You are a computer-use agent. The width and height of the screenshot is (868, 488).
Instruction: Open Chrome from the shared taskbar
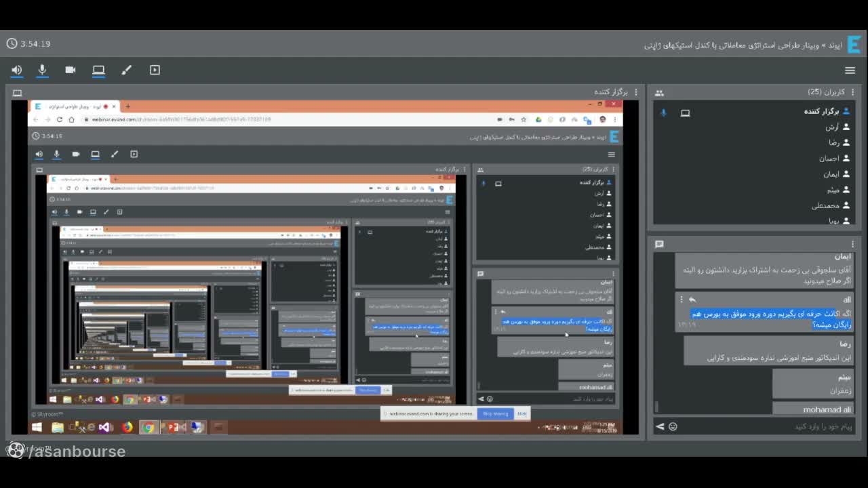coord(149,427)
